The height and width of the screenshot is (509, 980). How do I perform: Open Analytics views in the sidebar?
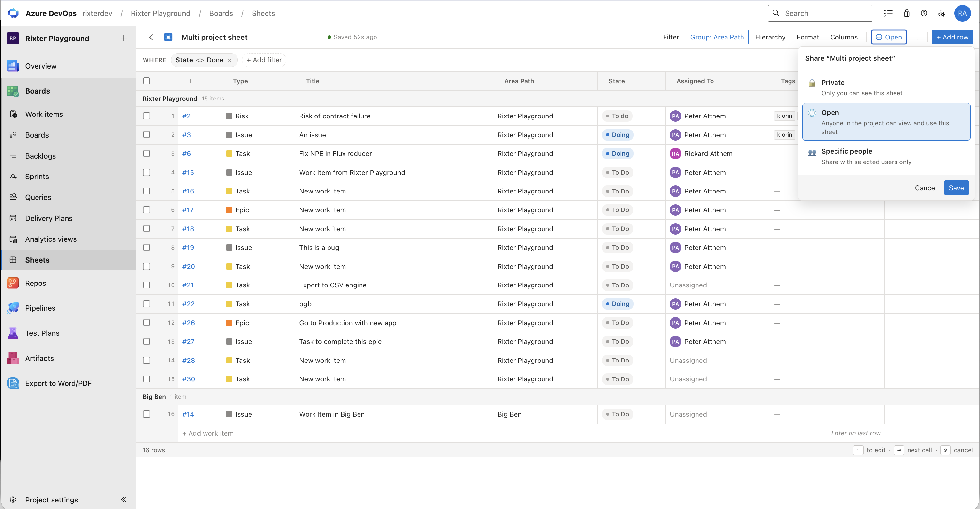(x=69, y=239)
